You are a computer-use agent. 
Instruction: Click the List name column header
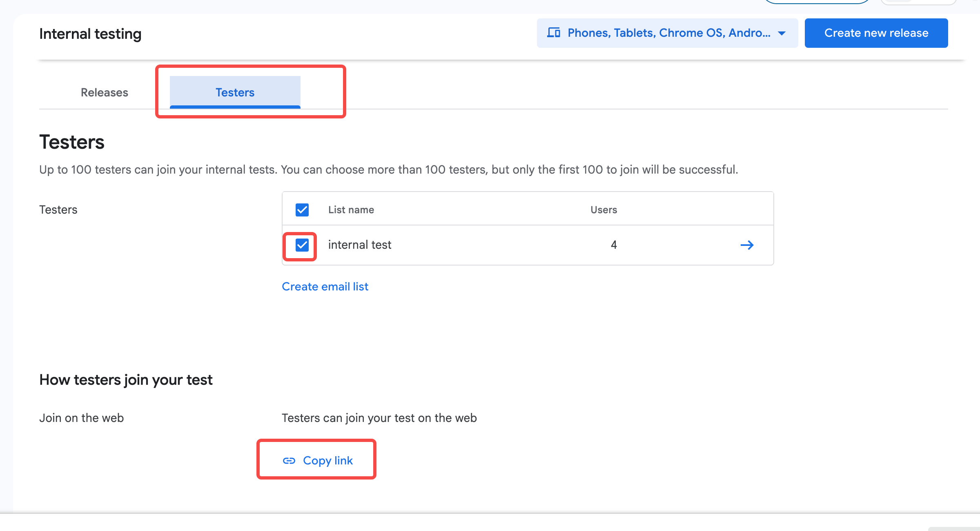pyautogui.click(x=351, y=210)
